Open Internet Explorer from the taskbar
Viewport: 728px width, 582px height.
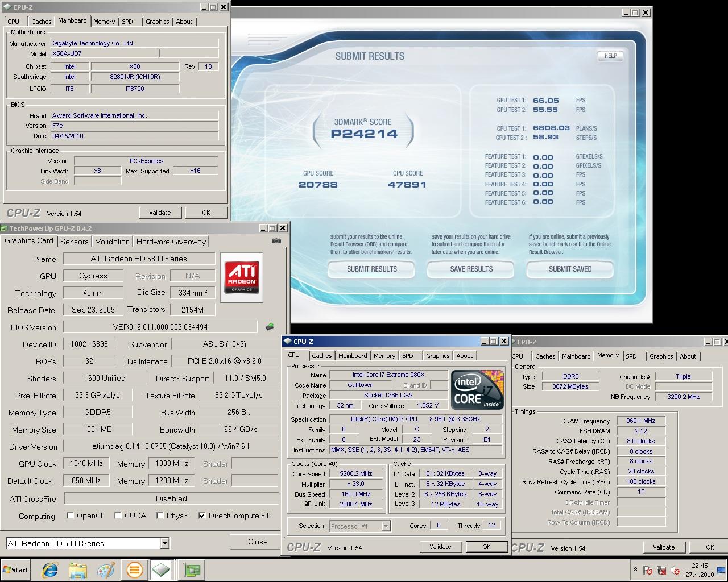[x=50, y=570]
